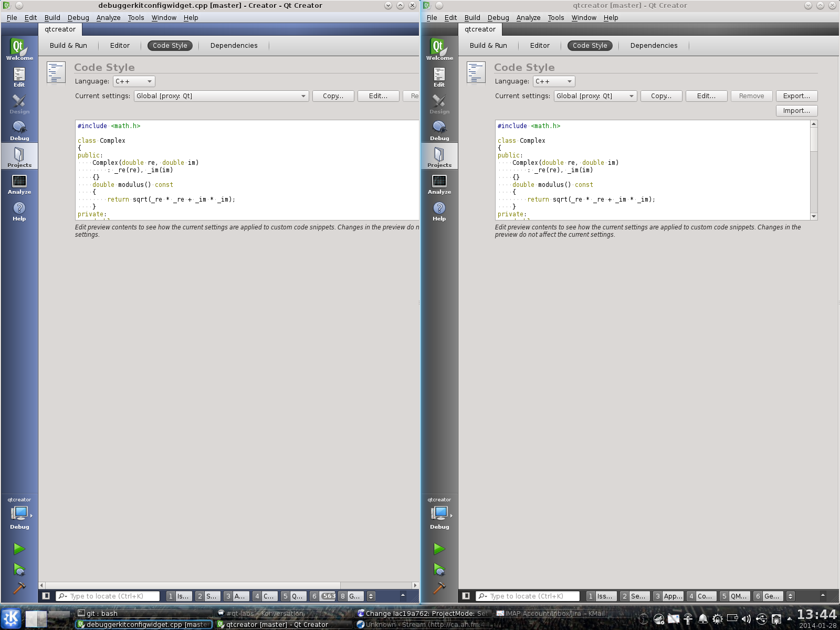The height and width of the screenshot is (630, 840).
Task: Open Language C++ dropdown in right window
Action: click(x=554, y=81)
